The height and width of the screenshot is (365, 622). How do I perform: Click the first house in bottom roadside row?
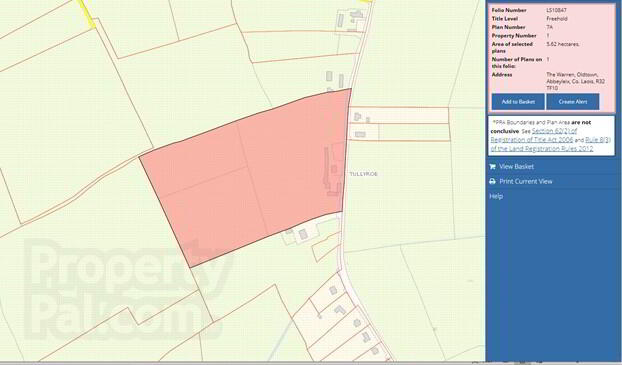pos(333,290)
